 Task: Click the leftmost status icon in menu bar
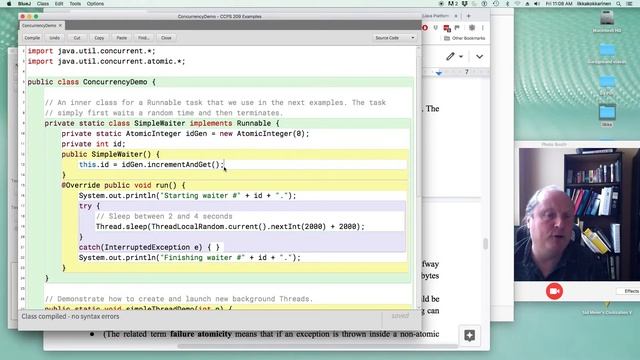[441, 4]
